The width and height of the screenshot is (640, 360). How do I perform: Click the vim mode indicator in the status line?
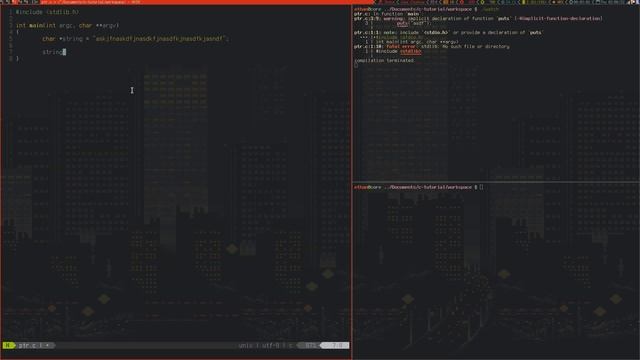point(8,345)
